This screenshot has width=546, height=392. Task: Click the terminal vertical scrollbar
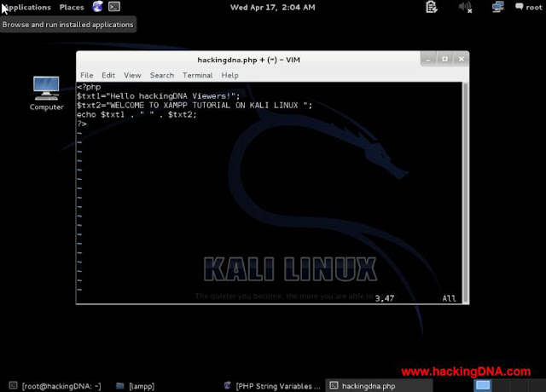pos(465,193)
